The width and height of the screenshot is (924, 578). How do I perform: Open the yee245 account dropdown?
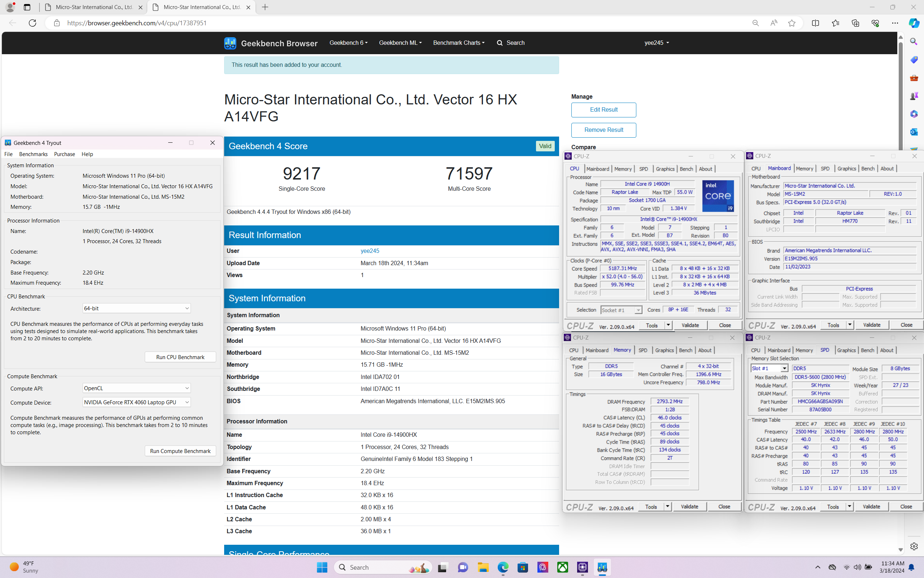pyautogui.click(x=656, y=43)
